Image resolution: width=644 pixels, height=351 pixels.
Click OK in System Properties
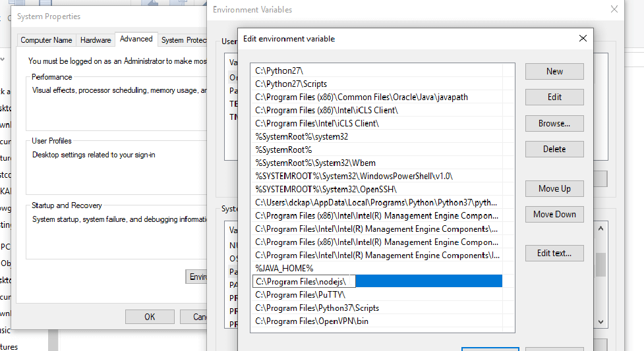150,317
